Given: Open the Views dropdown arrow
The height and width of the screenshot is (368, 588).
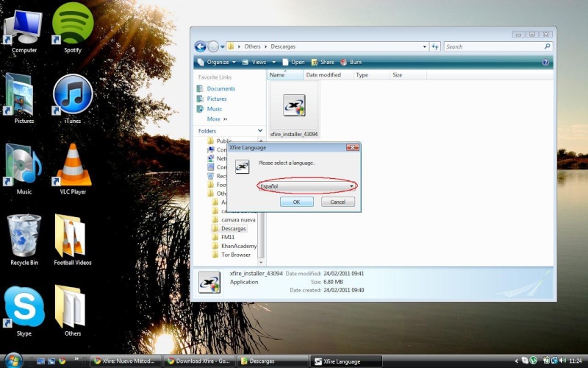Looking at the screenshot, I should (x=273, y=63).
